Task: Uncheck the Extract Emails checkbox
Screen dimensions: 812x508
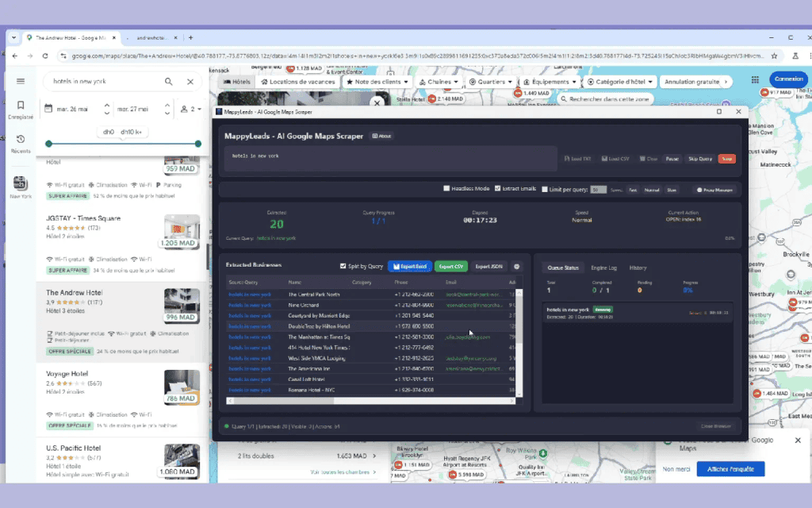Action: pyautogui.click(x=498, y=189)
